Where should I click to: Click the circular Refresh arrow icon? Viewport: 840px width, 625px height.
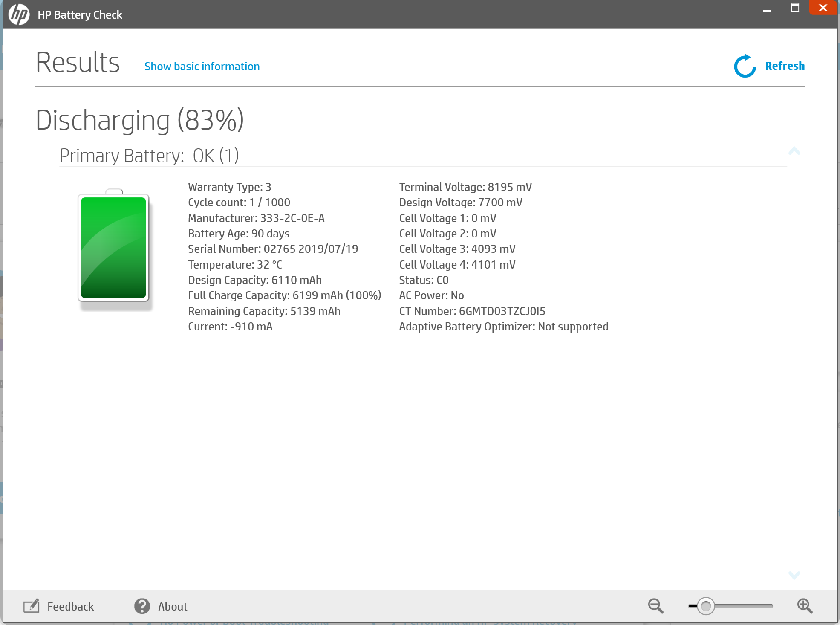pyautogui.click(x=745, y=66)
